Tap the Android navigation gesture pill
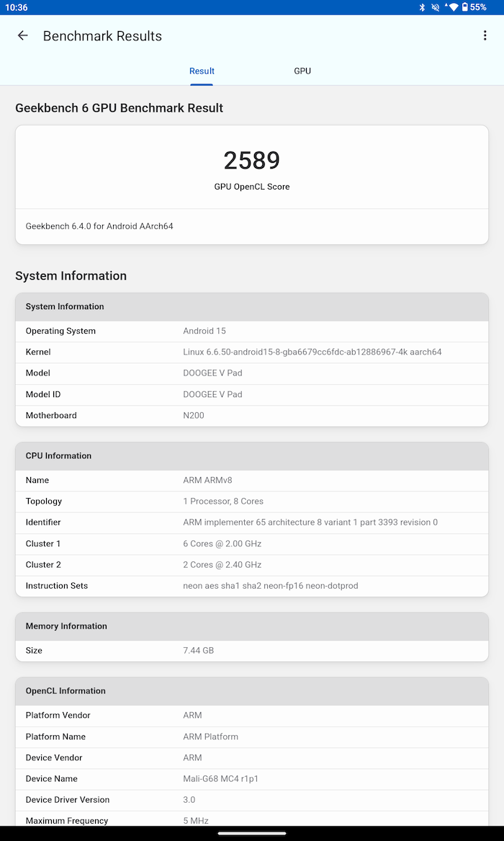Screen dimensions: 504x841 (252, 834)
